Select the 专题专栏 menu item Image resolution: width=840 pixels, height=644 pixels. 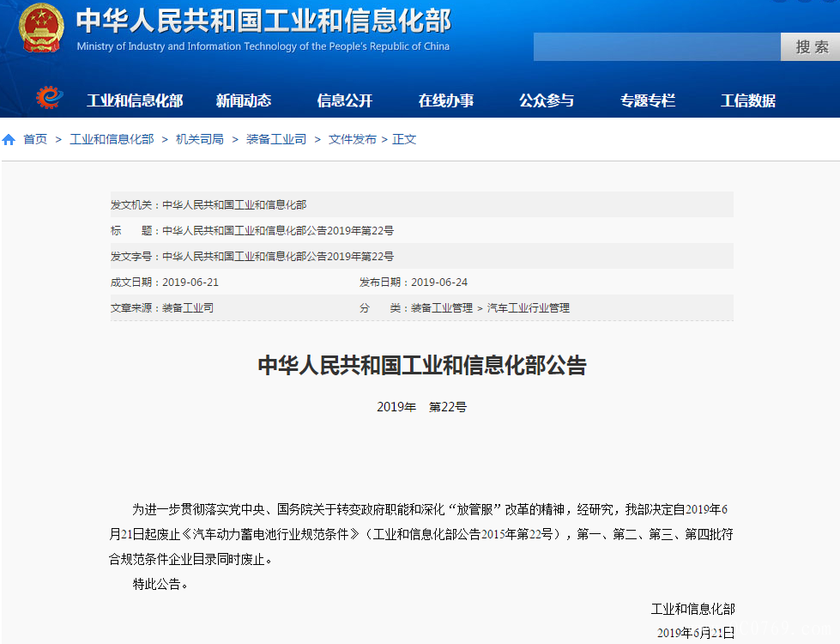(648, 100)
